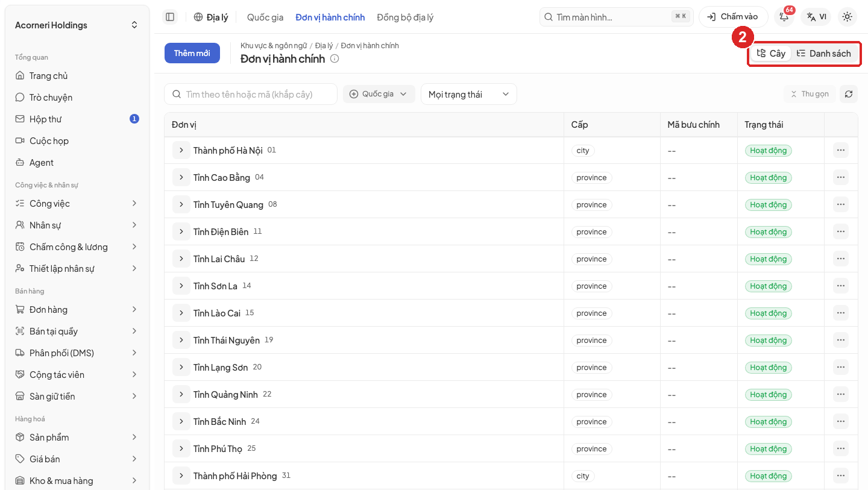This screenshot has width=868, height=490.
Task: Go to the Quốc gia tab
Action: pyautogui.click(x=265, y=17)
